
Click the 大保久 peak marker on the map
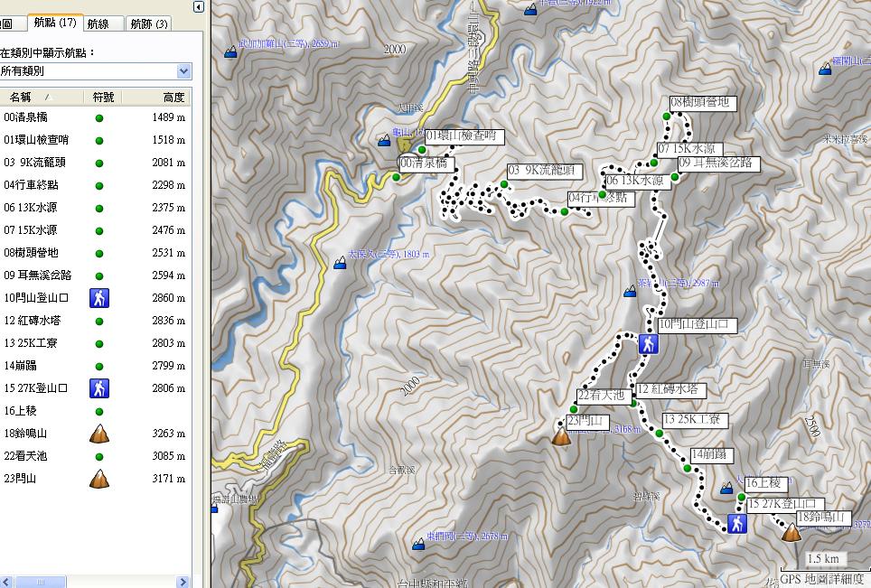click(340, 263)
